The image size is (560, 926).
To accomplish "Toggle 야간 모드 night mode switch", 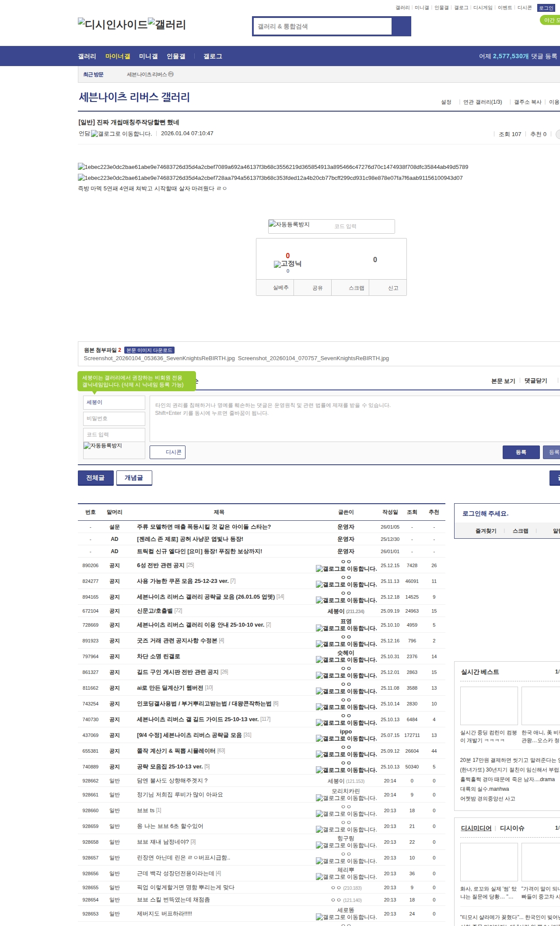I will tap(550, 20).
